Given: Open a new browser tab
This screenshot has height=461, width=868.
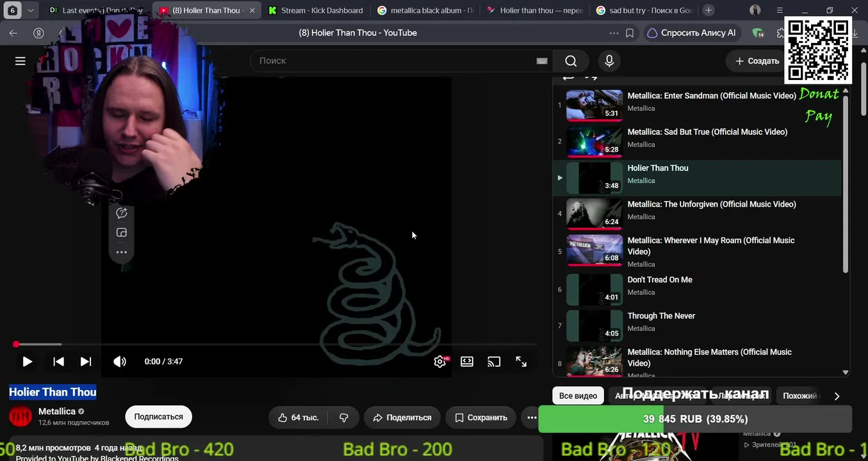Looking at the screenshot, I should [x=708, y=10].
